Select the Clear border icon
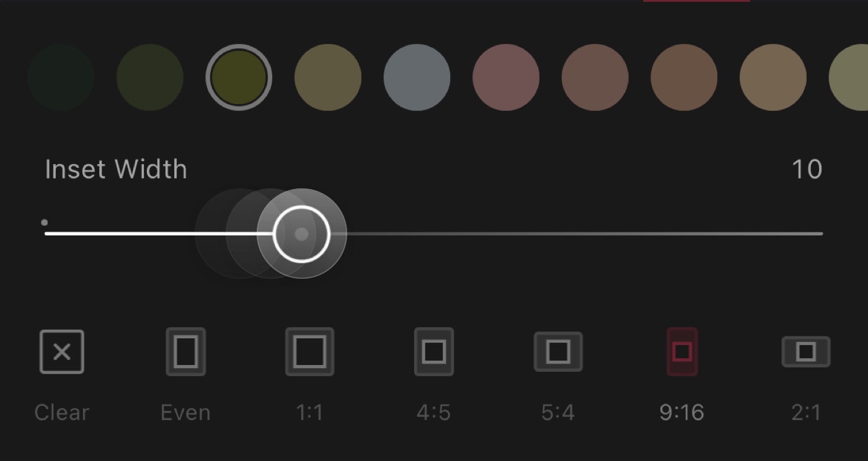This screenshot has width=868, height=461. pos(62,352)
